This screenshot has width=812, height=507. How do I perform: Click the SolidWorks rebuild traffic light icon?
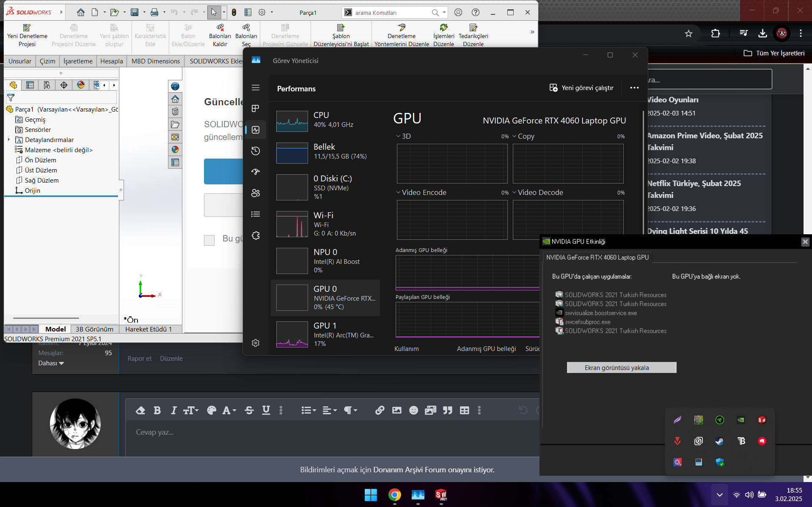tap(234, 12)
